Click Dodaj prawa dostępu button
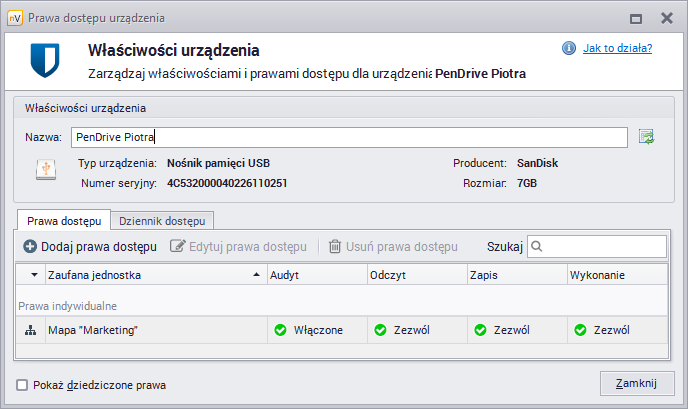 (x=90, y=247)
